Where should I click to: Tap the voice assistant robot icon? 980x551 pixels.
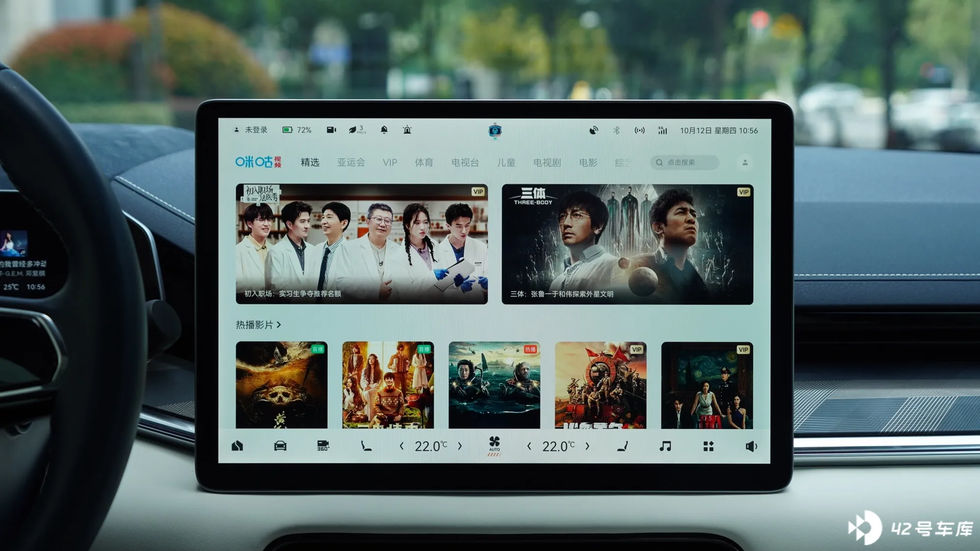point(495,131)
